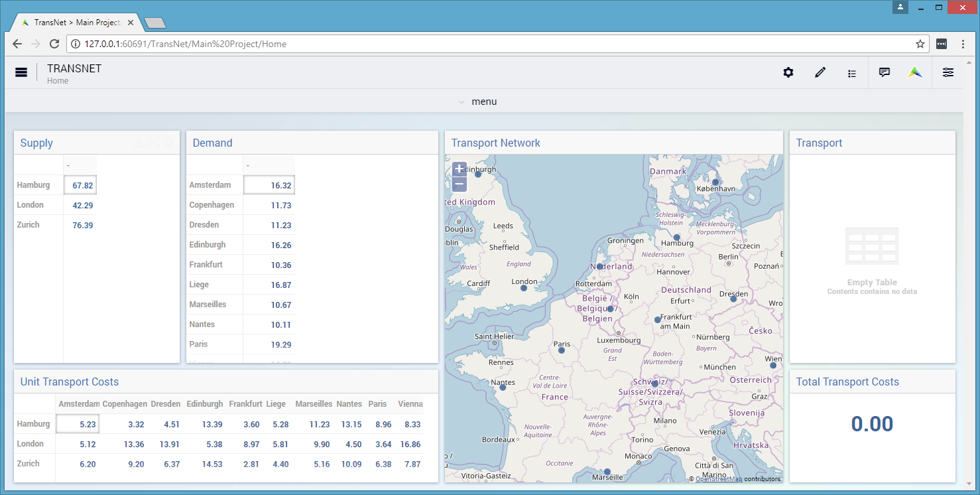
Task: Select the London node on the map
Action: 524,288
